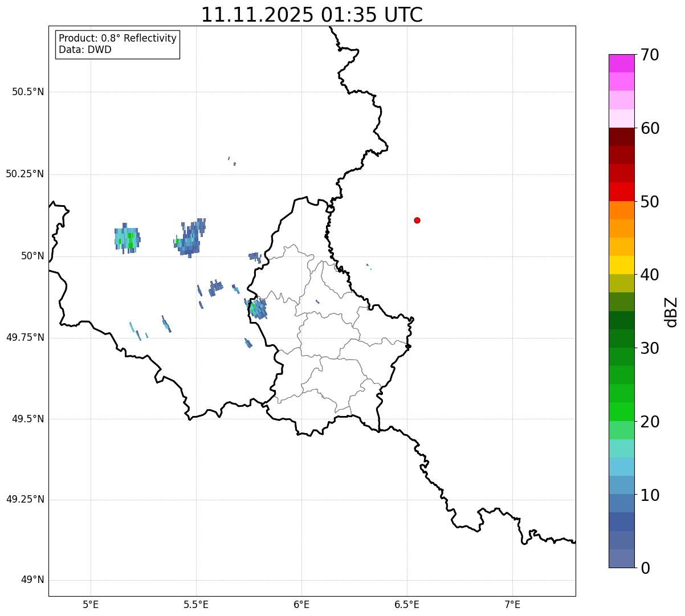This screenshot has width=685, height=616.
Task: Click the colorbar tick label '40'
Action: pyautogui.click(x=650, y=275)
